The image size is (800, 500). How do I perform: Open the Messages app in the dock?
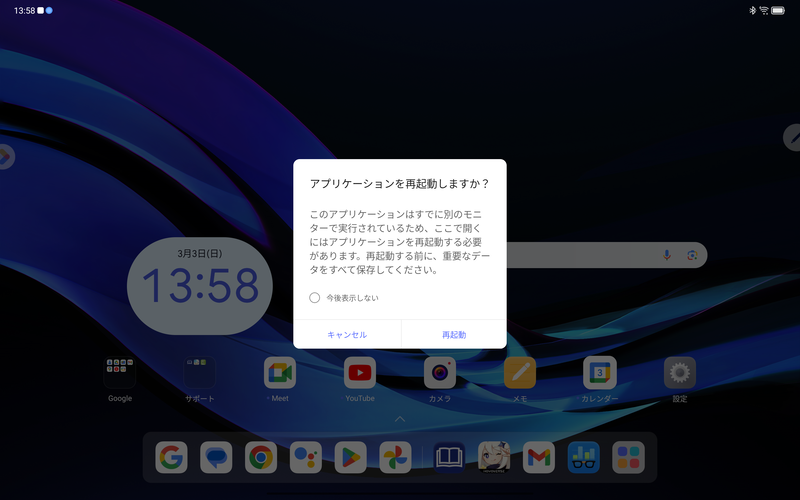[216, 457]
